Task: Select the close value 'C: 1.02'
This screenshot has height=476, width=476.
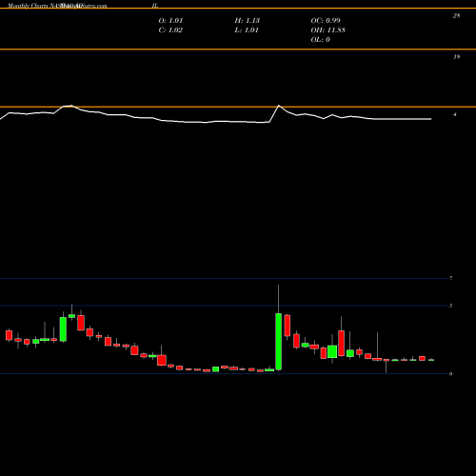Action: [170, 30]
